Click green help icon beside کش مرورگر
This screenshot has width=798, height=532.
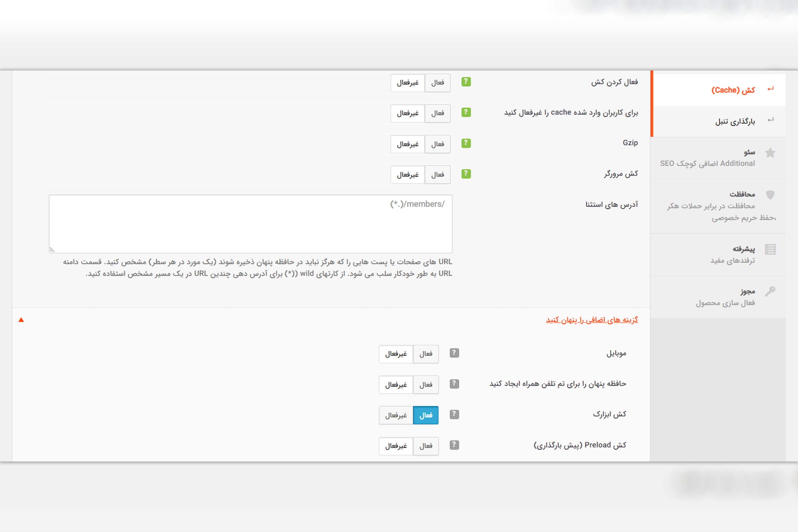coord(466,174)
